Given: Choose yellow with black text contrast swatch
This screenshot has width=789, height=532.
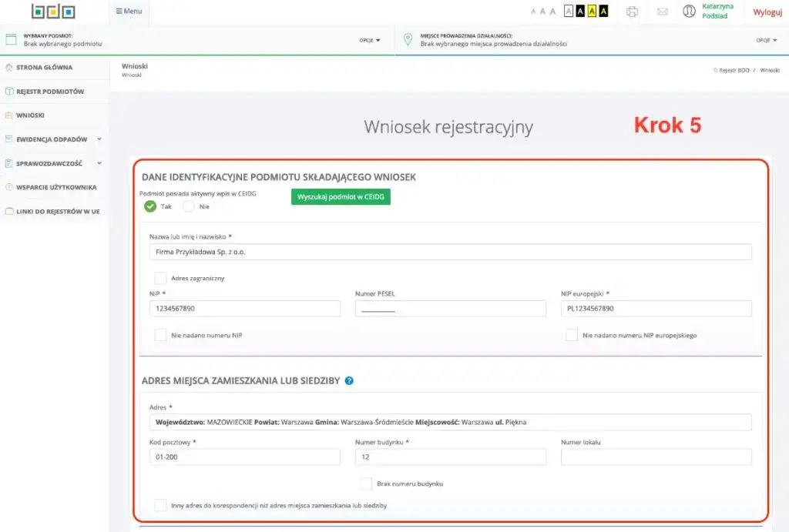Looking at the screenshot, I should click(x=592, y=11).
